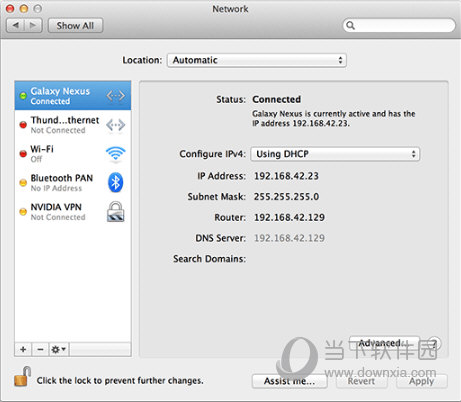Click the Wi-Fi signal icon
461x402 pixels.
click(116, 154)
